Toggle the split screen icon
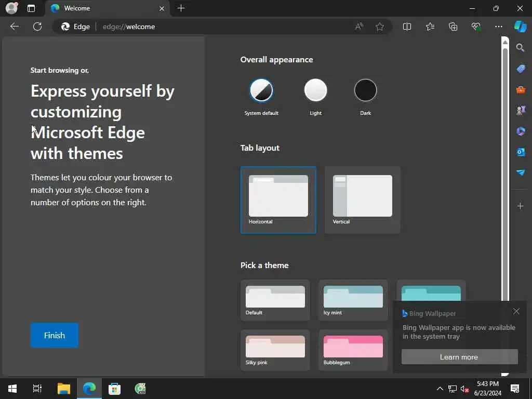 click(x=407, y=26)
